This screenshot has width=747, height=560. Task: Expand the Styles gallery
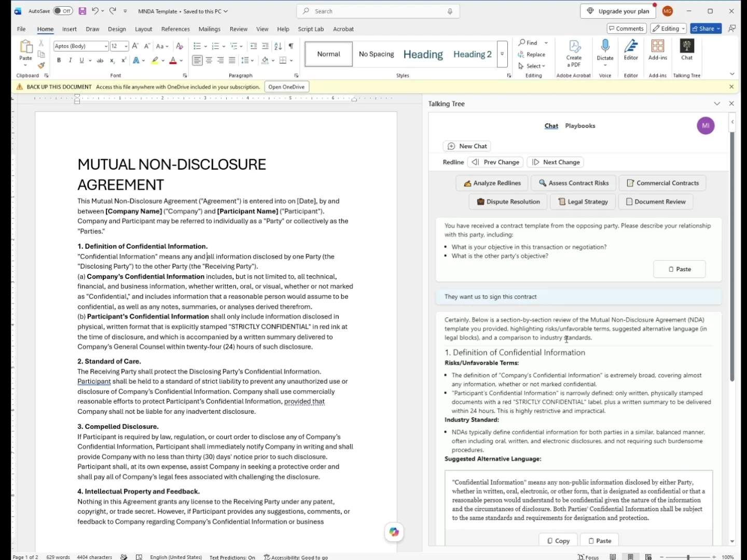(x=502, y=54)
